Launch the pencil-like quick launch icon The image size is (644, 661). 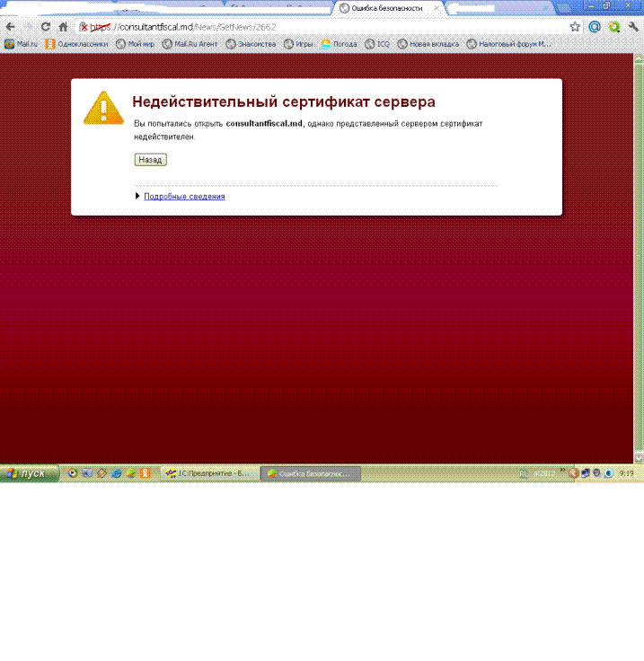click(x=101, y=473)
